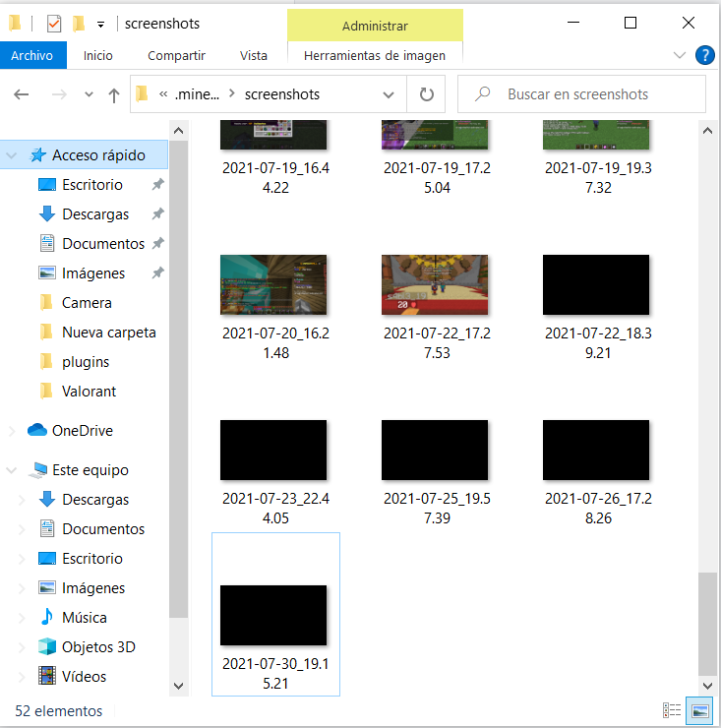721x728 pixels.
Task: Collapse the Acceso rápido tree node
Action: (x=12, y=155)
